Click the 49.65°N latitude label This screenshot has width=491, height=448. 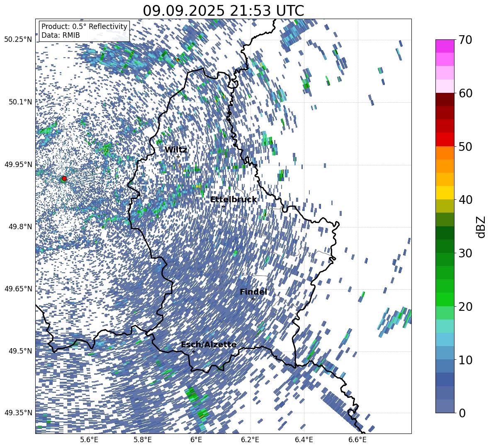pyautogui.click(x=18, y=289)
